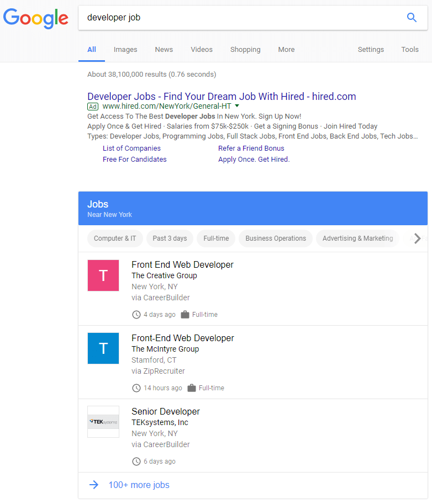Viewport: 432px width, 504px height.
Task: Click the blue arrow icon beside '100+ more jobs'
Action: pos(94,485)
